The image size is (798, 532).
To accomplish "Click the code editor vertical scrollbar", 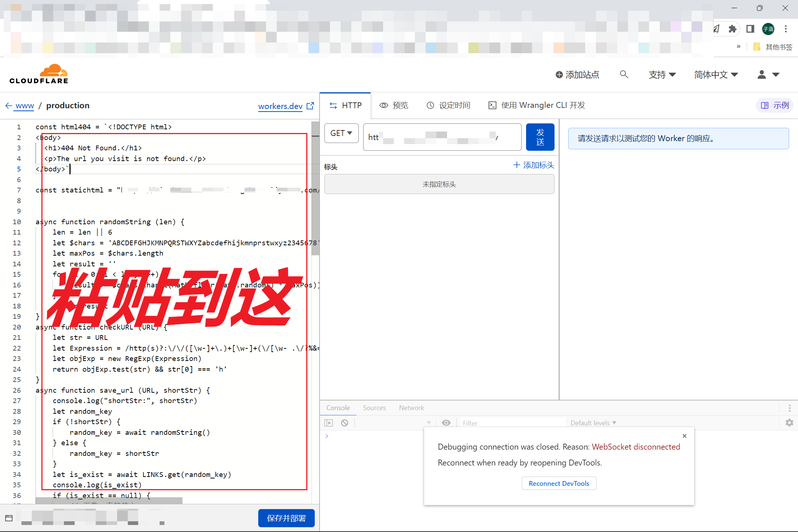I will coord(315,188).
